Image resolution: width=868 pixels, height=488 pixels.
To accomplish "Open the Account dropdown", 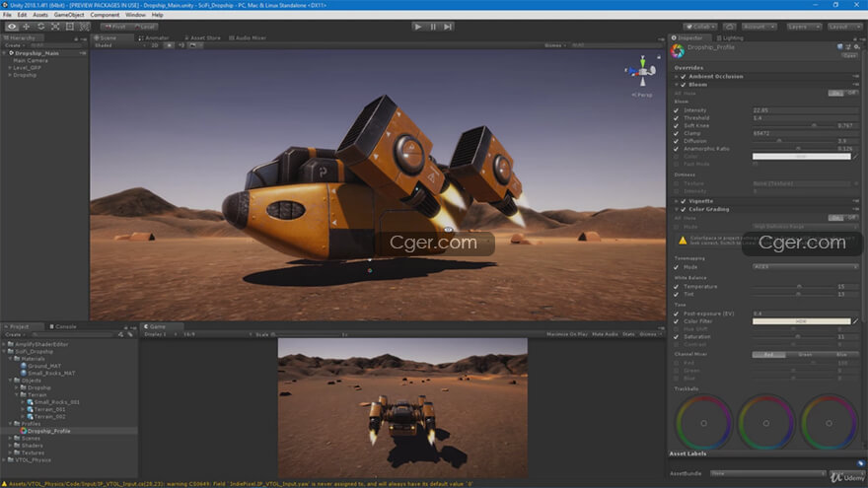I will (759, 27).
